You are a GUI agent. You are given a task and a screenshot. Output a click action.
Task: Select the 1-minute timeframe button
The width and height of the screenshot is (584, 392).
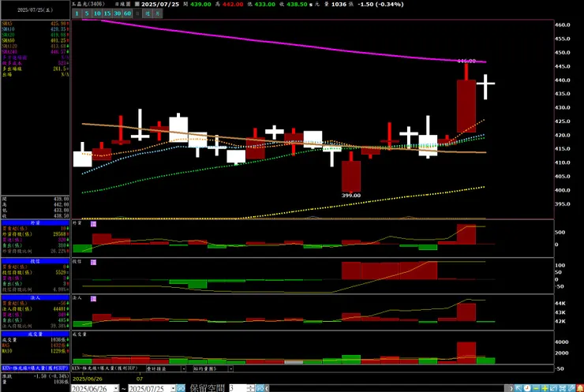point(77,13)
